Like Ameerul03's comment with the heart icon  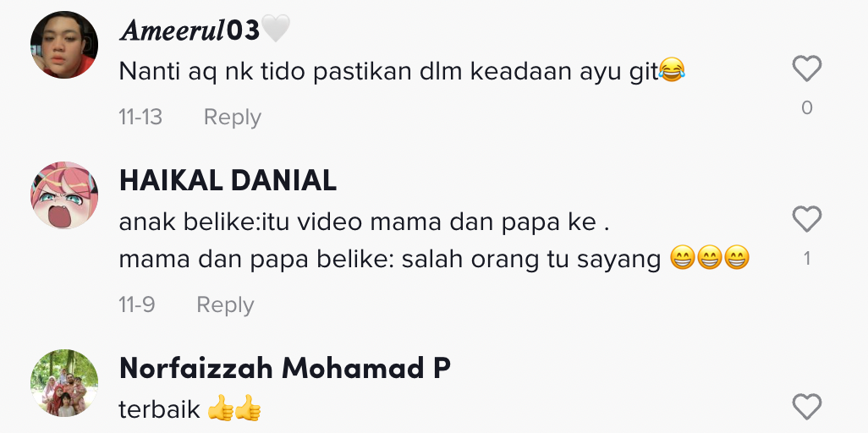pos(806,69)
